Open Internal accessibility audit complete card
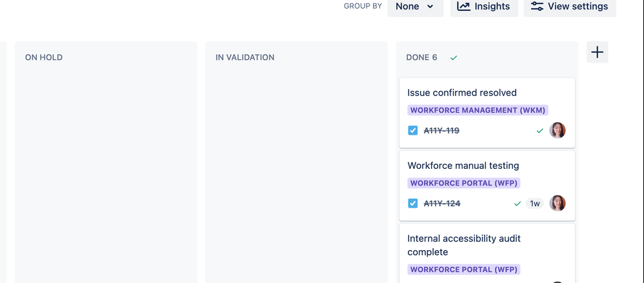 click(487, 253)
